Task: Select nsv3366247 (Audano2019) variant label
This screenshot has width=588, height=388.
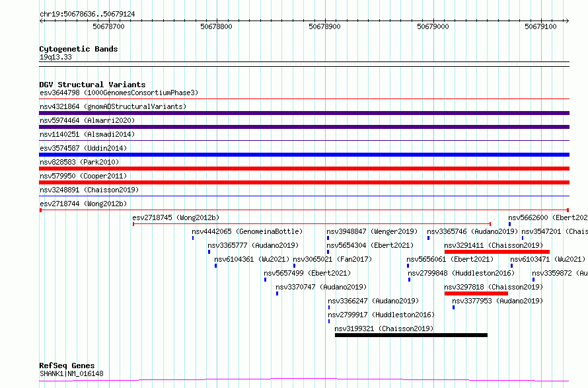Action: [373, 301]
